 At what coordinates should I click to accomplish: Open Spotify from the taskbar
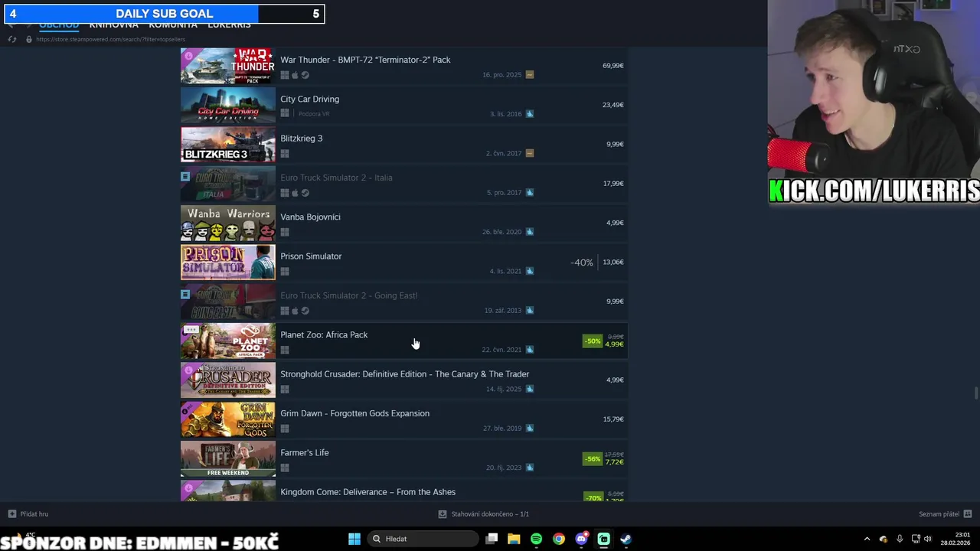pos(536,539)
